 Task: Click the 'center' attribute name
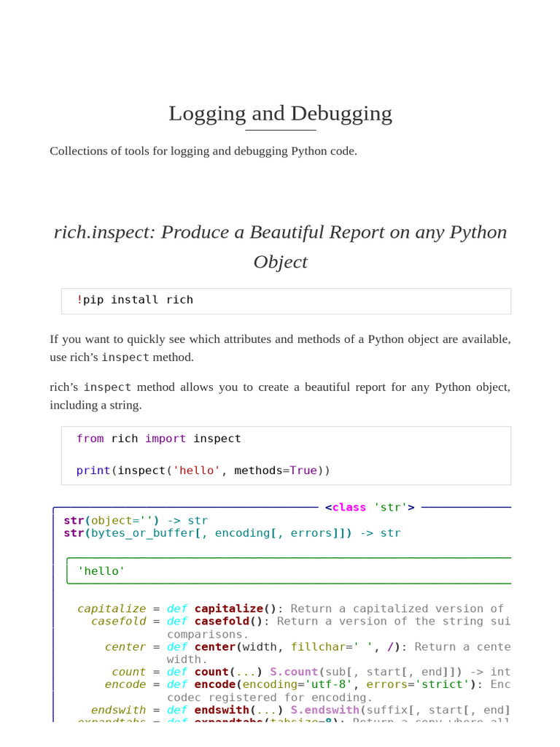[125, 647]
